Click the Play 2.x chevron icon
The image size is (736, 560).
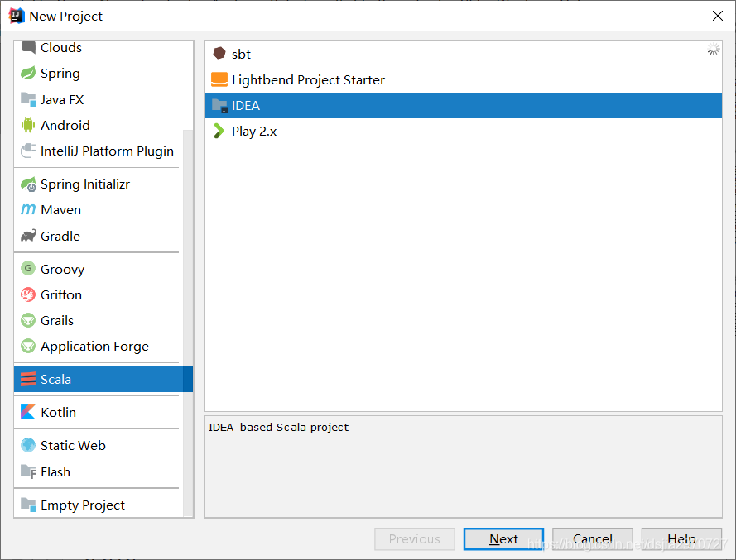tap(219, 131)
